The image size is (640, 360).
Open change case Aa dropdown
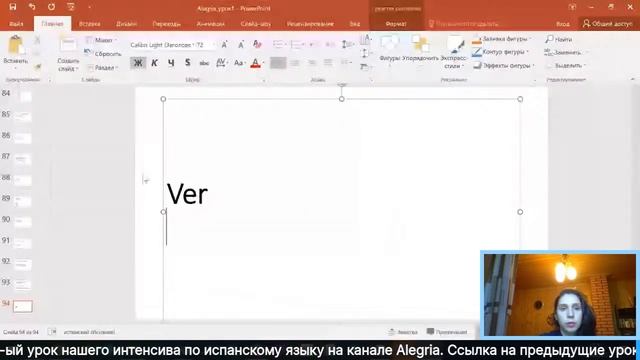tap(239, 63)
